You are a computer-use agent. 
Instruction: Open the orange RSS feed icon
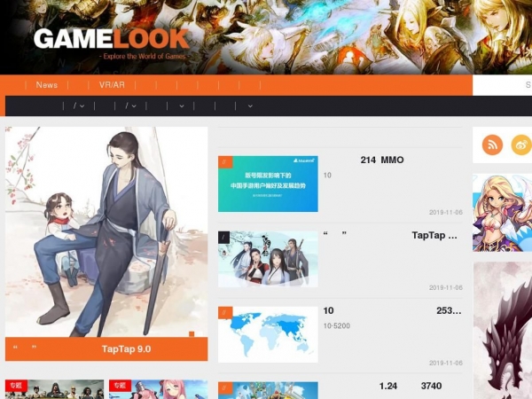coord(492,145)
